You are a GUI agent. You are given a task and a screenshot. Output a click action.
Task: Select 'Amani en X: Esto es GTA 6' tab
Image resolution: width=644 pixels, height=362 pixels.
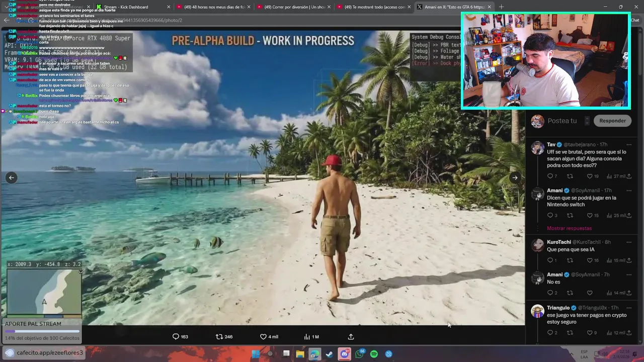[454, 7]
